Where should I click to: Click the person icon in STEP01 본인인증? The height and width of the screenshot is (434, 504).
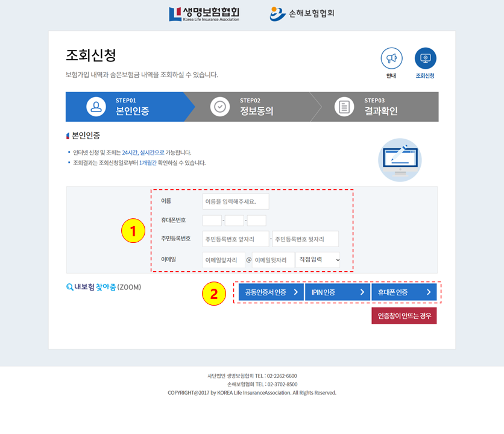[x=96, y=106]
